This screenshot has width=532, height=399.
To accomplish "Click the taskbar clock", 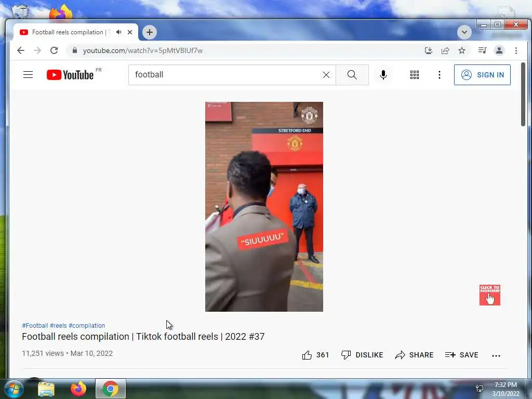I will (506, 389).
